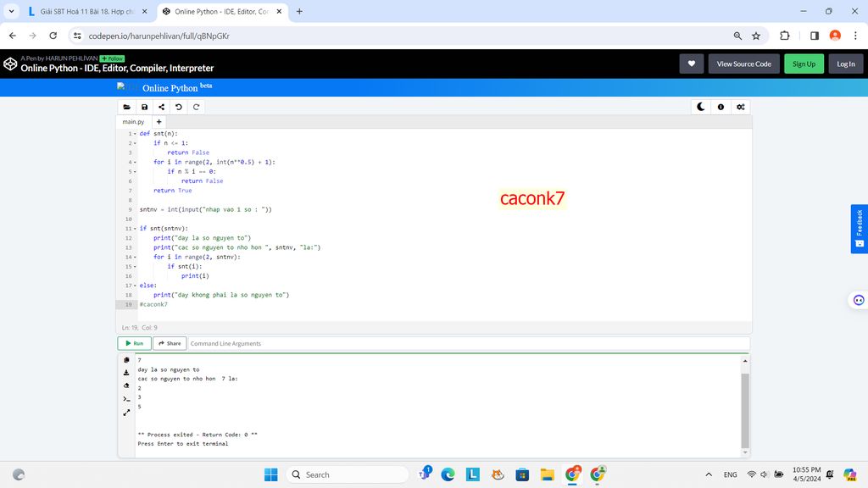This screenshot has width=868, height=488.
Task: Toggle the browser side panel
Action: [x=815, y=36]
